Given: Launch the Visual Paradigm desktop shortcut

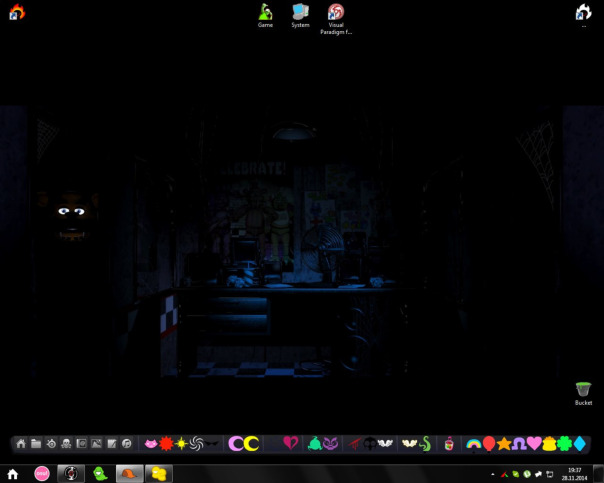Looking at the screenshot, I should click(336, 13).
